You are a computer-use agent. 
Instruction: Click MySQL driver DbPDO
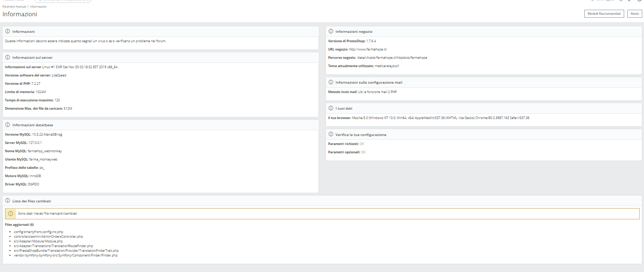[34, 184]
